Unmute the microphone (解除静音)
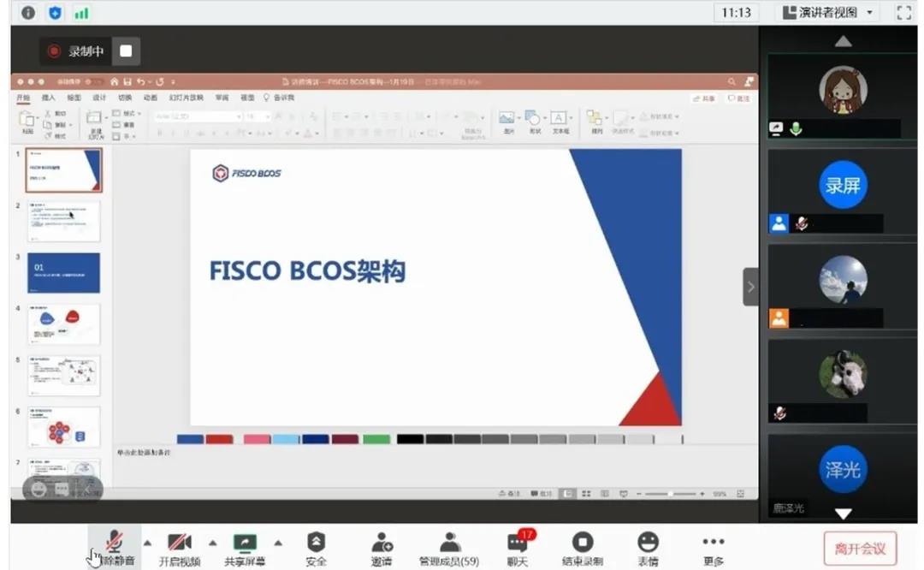 [x=115, y=549]
